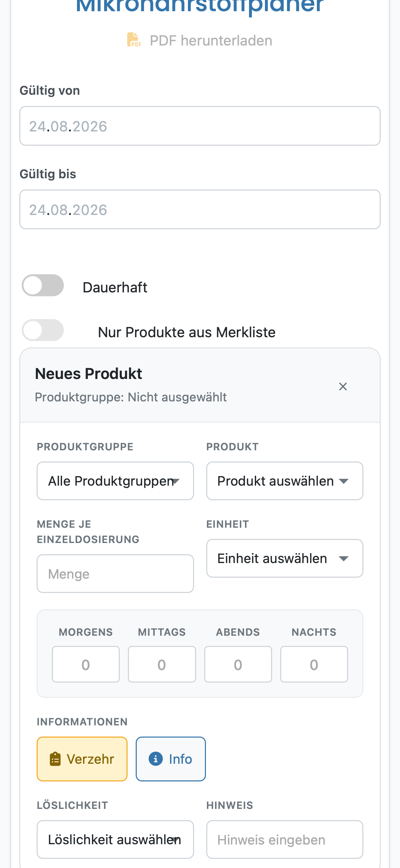Remove the Neues Produkt card with the X
Viewport: 400px width, 868px height.
pos(343,386)
